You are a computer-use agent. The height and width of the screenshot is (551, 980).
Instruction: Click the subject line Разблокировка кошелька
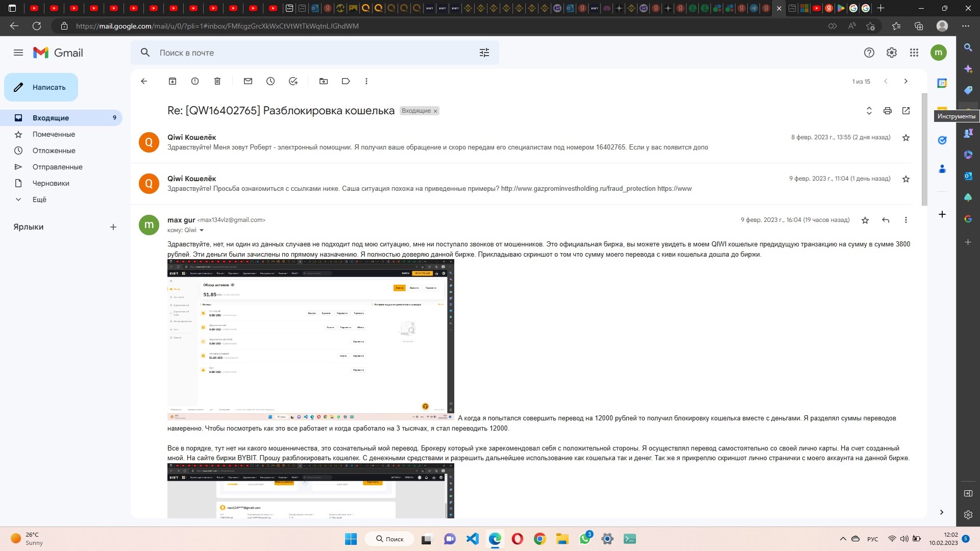click(x=329, y=111)
